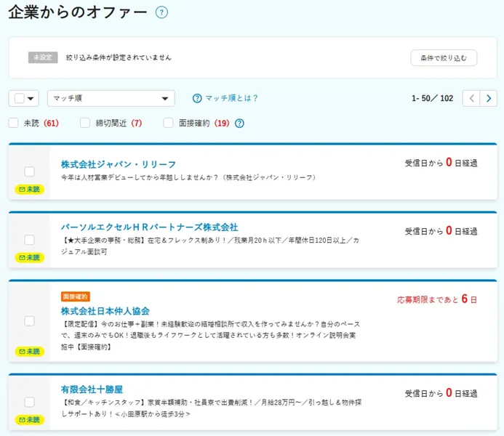Open the マッチ順とは？ link

[231, 98]
